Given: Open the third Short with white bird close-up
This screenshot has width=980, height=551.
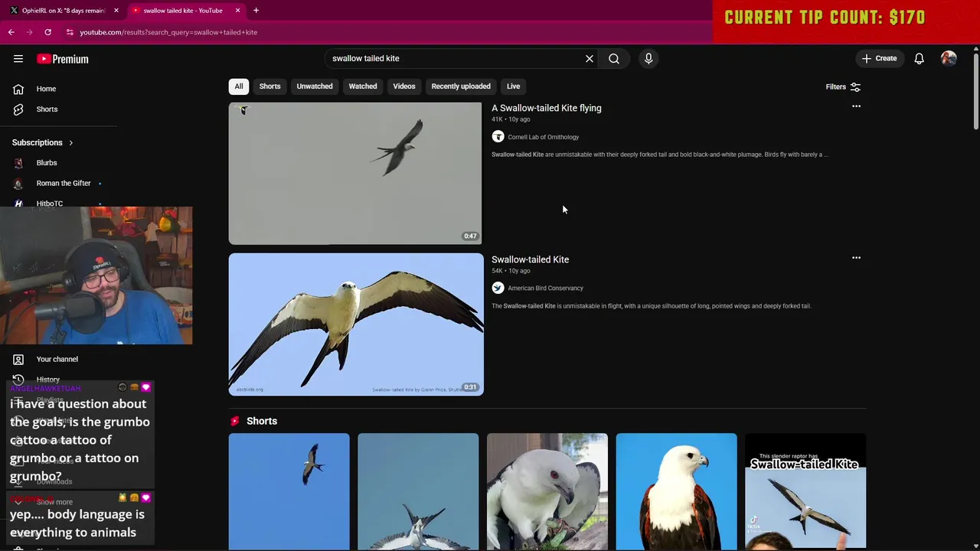Looking at the screenshot, I should [547, 491].
